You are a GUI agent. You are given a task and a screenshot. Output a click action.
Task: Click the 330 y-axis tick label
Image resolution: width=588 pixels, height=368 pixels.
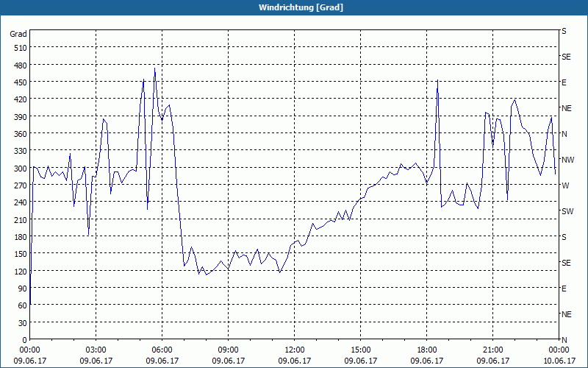(x=21, y=151)
